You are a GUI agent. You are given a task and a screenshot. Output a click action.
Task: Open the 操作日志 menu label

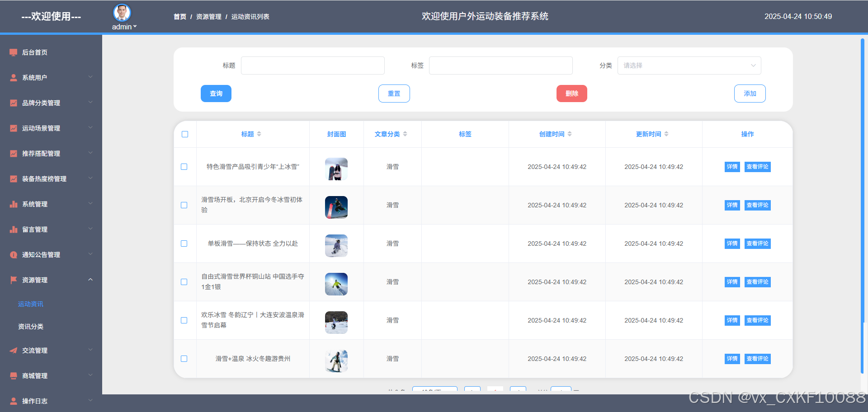click(x=35, y=401)
